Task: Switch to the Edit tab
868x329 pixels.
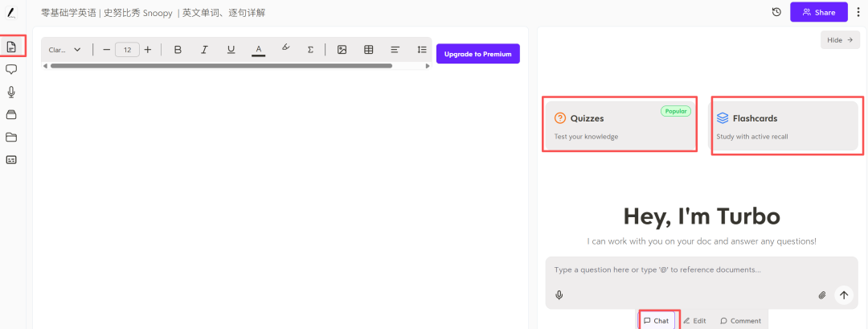Action: pos(694,320)
